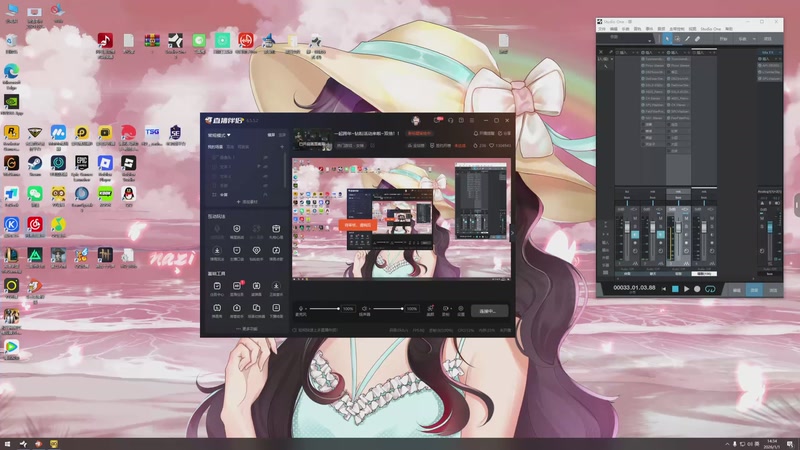Viewport: 800px width, 450px height.
Task: Open the settings gear beside the start button
Action: [461, 309]
